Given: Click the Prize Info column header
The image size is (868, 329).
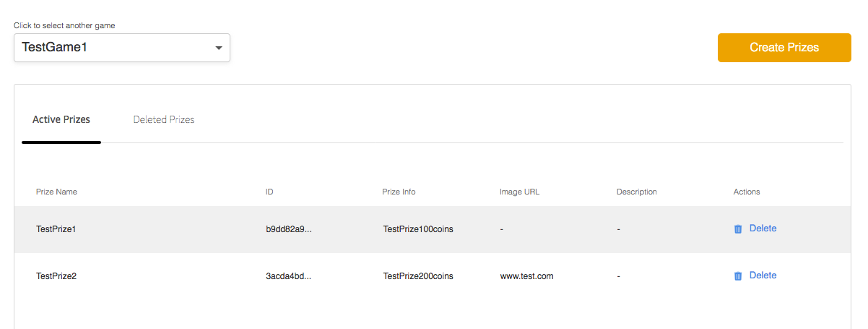Looking at the screenshot, I should 399,192.
